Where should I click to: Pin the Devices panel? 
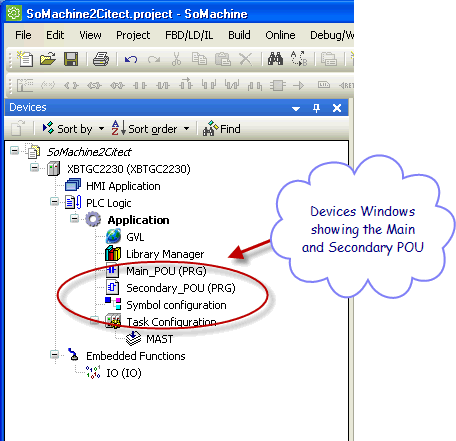316,108
